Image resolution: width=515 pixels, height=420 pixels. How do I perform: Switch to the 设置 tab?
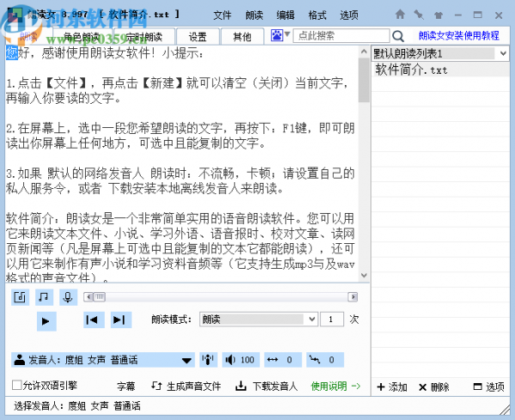coord(197,36)
